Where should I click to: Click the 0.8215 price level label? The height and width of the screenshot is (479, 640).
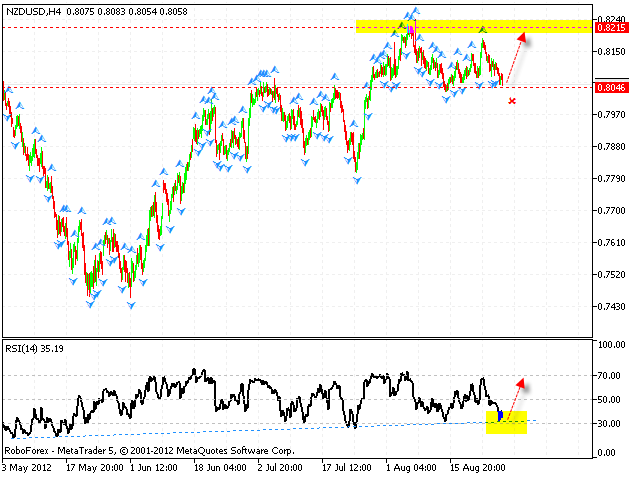(609, 27)
